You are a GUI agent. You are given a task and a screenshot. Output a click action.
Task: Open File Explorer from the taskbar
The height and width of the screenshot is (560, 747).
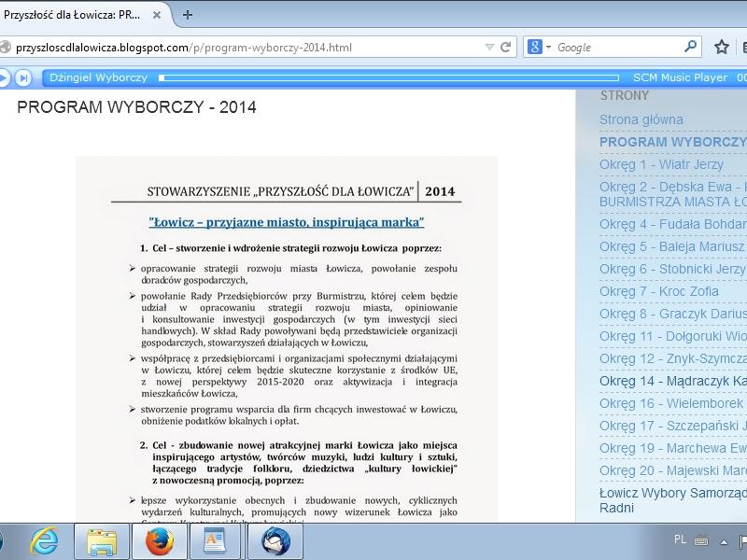(x=102, y=541)
